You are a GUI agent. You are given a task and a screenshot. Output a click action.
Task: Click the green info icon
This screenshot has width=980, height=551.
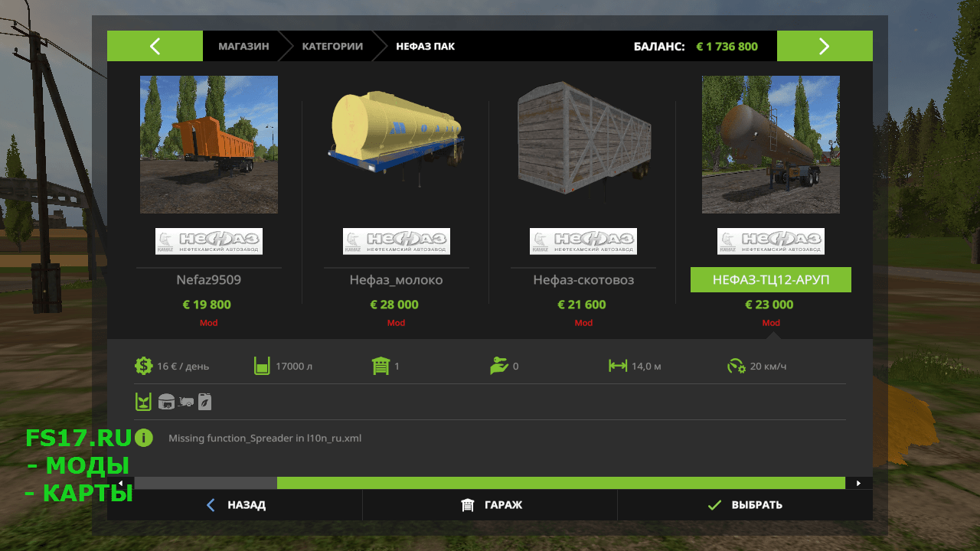(x=143, y=439)
